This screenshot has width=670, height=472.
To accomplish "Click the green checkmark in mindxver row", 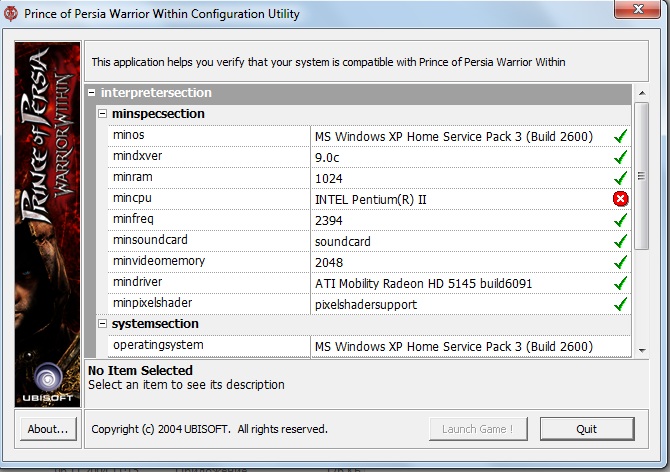I will (x=620, y=157).
